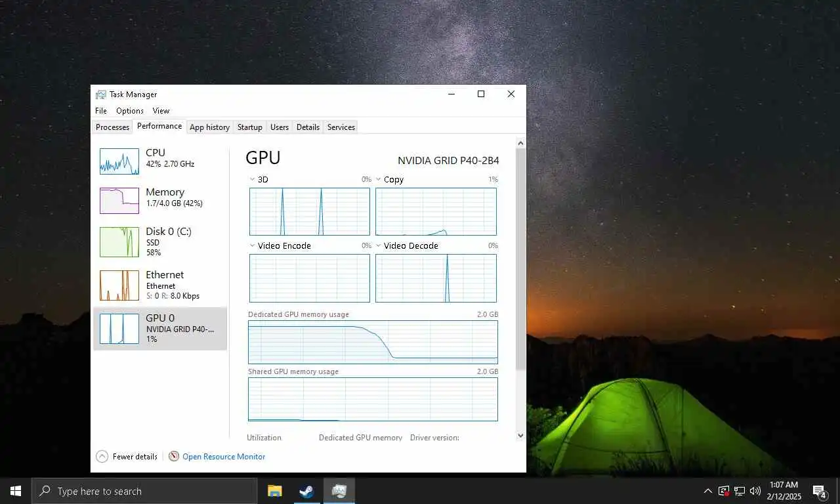Minimize the Task Manager window
Screen dimensions: 840x504
(x=451, y=94)
